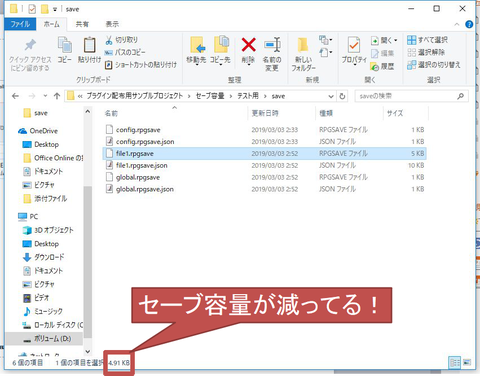Open the New item dropdown in ribbon

pyautogui.click(x=325, y=40)
